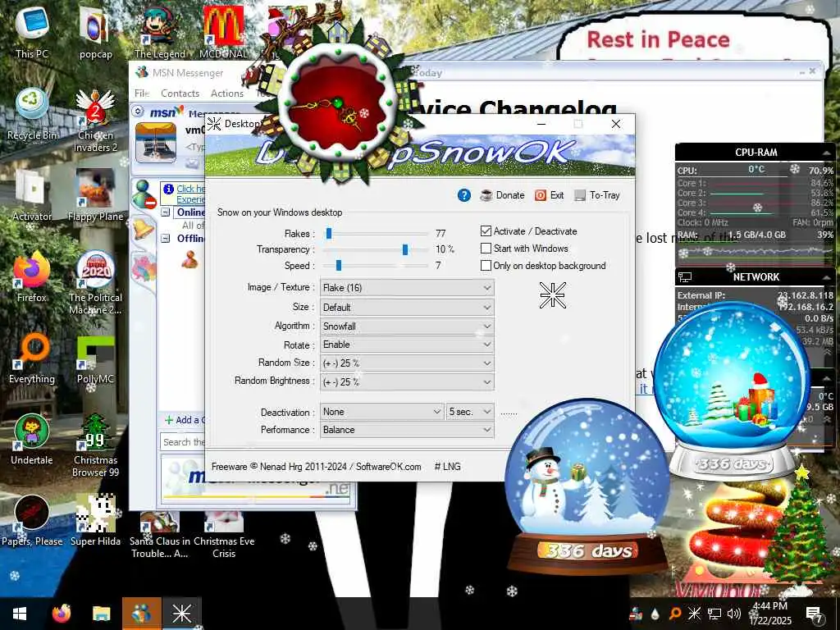Collapse the Online group in MSN Messenger

(x=166, y=212)
